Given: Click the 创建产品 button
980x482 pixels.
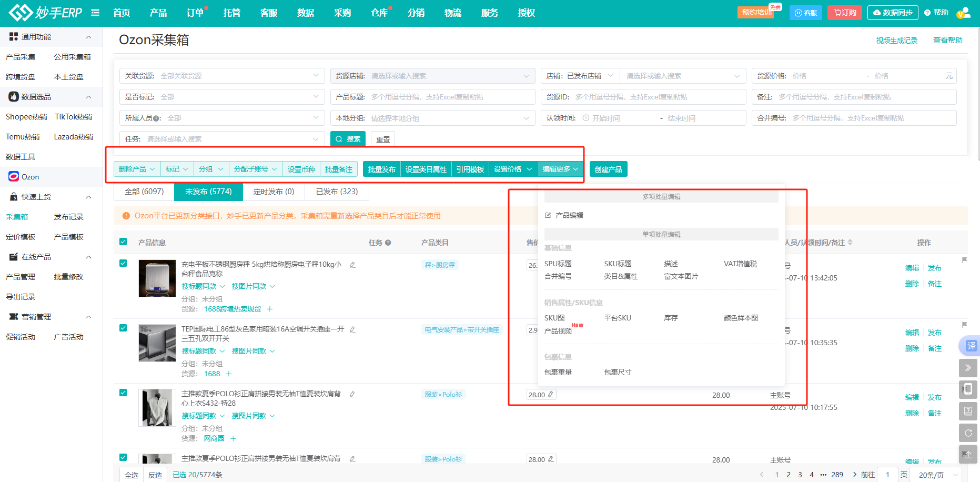Looking at the screenshot, I should [x=608, y=169].
